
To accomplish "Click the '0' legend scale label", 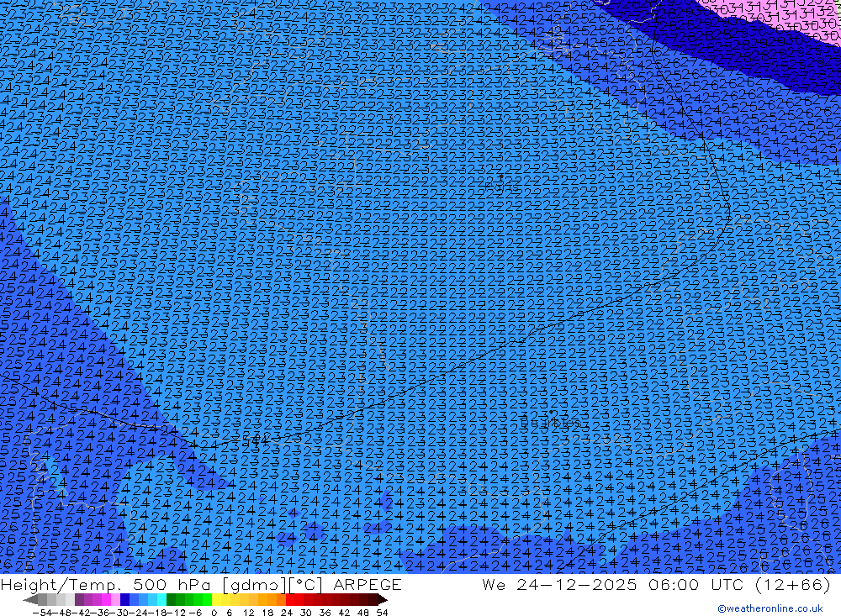I will click(x=214, y=612).
